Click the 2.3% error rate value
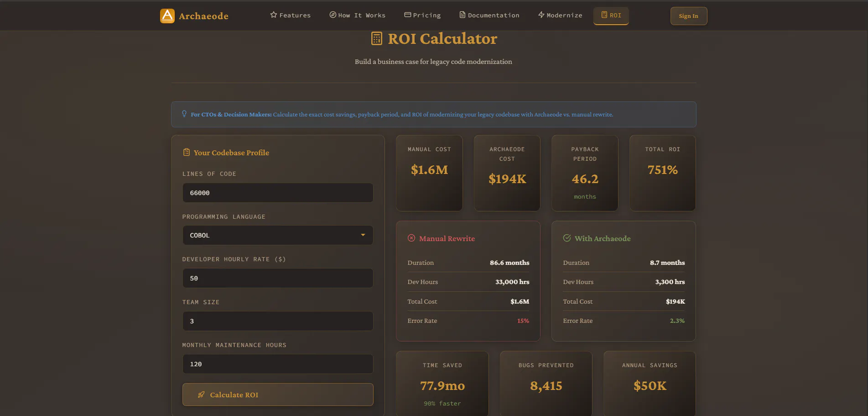The width and height of the screenshot is (868, 416). pyautogui.click(x=677, y=321)
